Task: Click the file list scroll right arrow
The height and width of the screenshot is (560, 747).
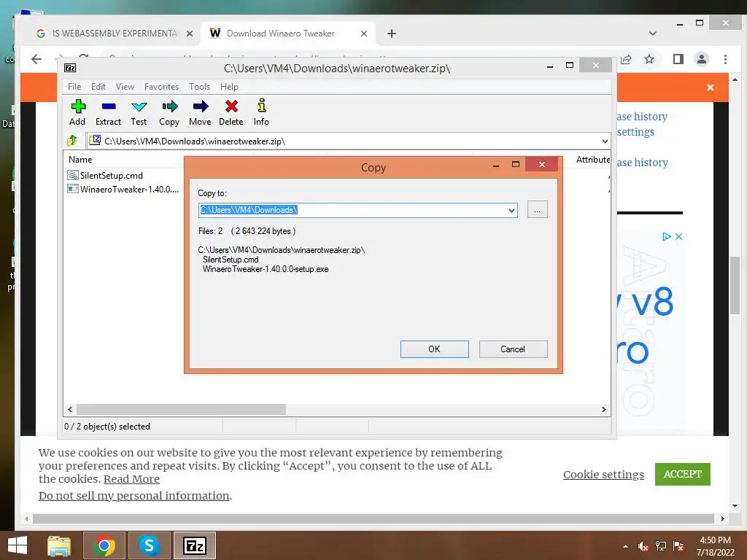Action: [x=603, y=410]
